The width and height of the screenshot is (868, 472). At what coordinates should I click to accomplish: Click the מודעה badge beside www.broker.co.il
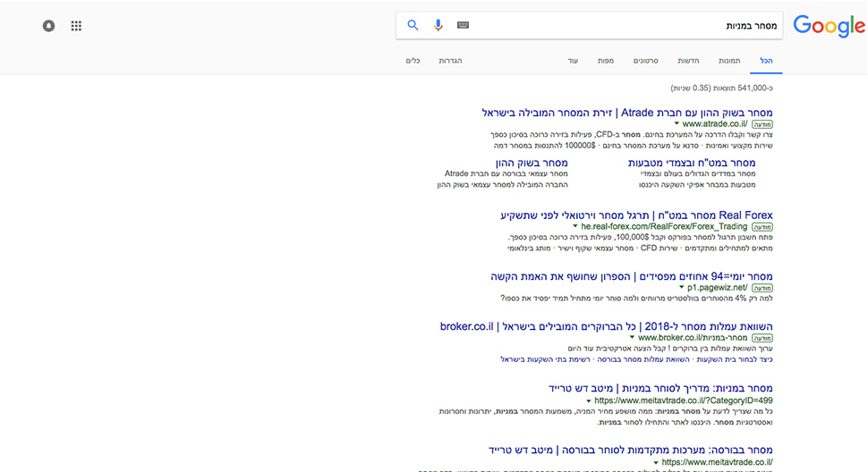point(762,338)
